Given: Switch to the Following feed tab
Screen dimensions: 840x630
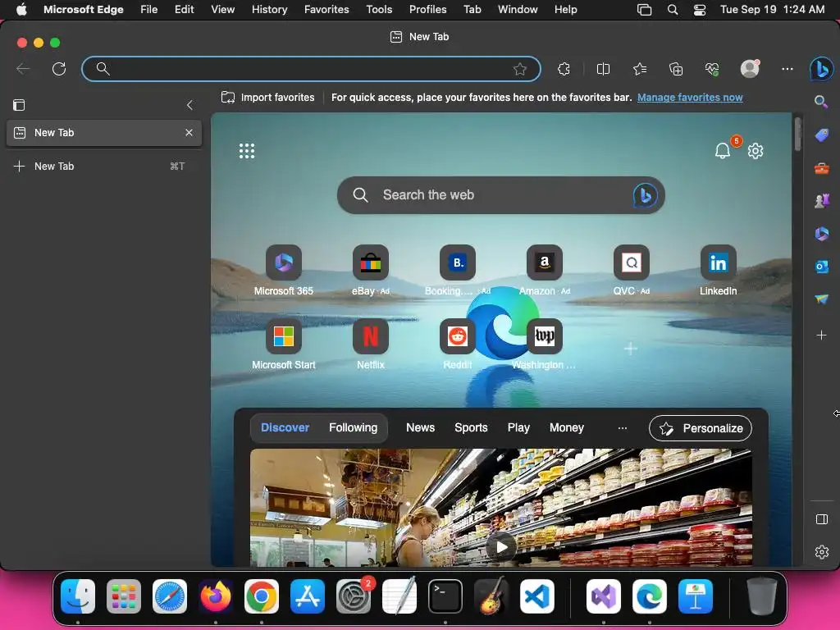Looking at the screenshot, I should coord(353,427).
